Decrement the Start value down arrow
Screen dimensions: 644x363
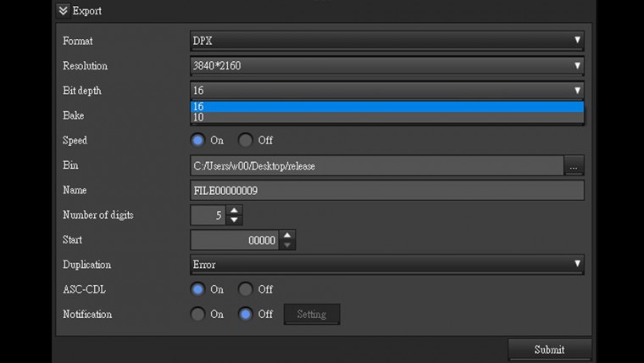pos(288,245)
